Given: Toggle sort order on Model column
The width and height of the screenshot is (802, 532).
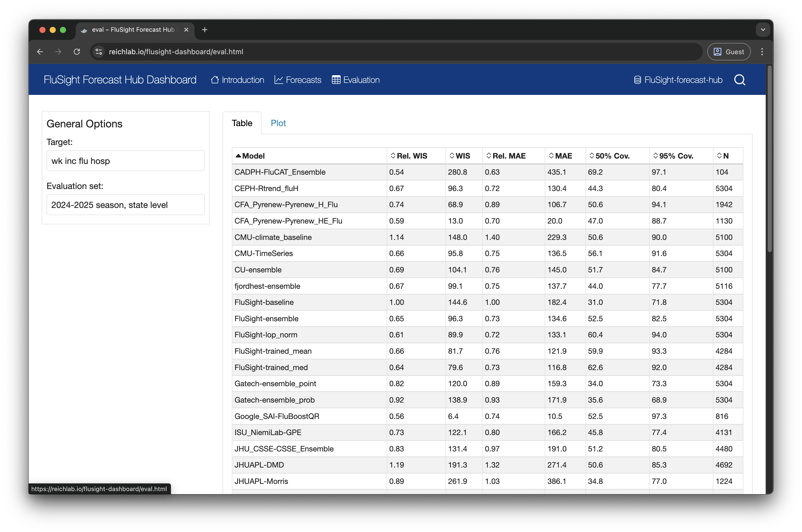Looking at the screenshot, I should pyautogui.click(x=253, y=156).
